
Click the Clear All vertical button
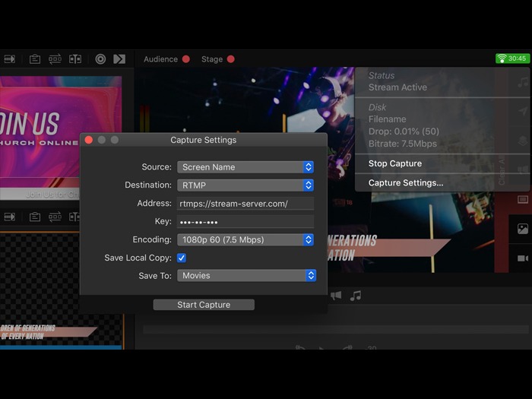point(502,170)
